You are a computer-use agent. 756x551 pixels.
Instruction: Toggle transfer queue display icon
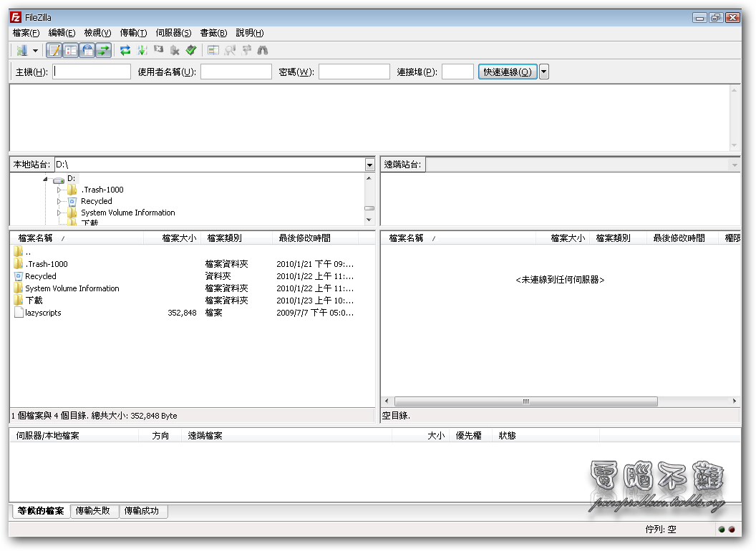pos(104,50)
